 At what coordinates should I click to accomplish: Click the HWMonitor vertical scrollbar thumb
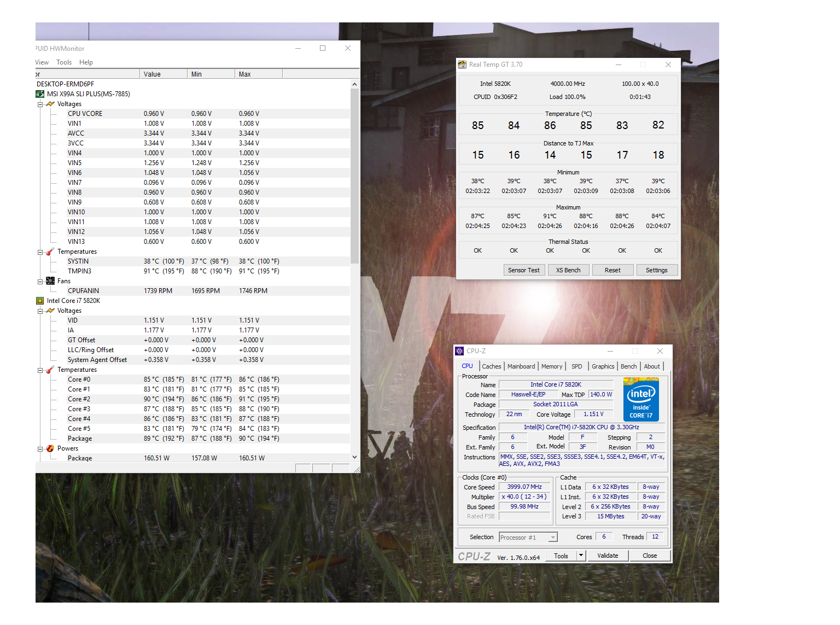point(354,176)
